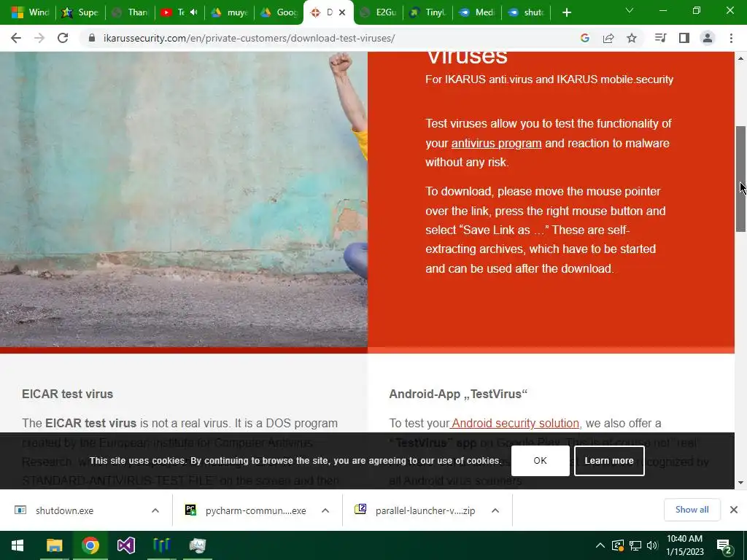
Task: Open the taskbar clock and date
Action: tap(684, 545)
